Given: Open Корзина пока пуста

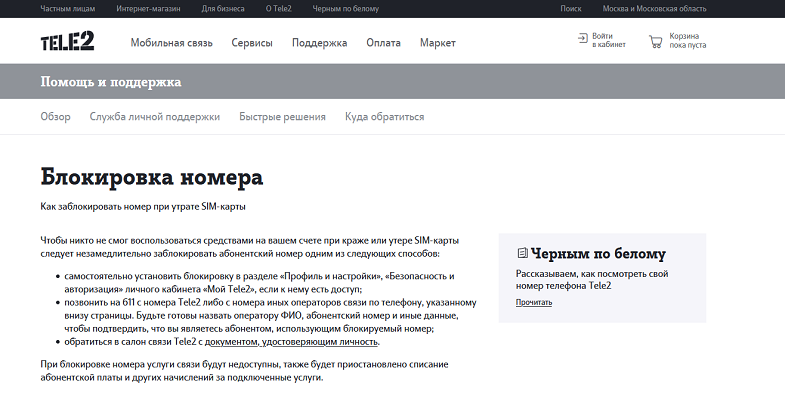Looking at the screenshot, I should coord(688,41).
